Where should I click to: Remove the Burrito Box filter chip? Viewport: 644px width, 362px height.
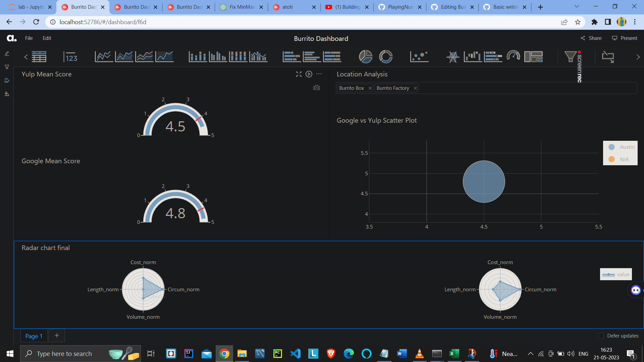370,88
